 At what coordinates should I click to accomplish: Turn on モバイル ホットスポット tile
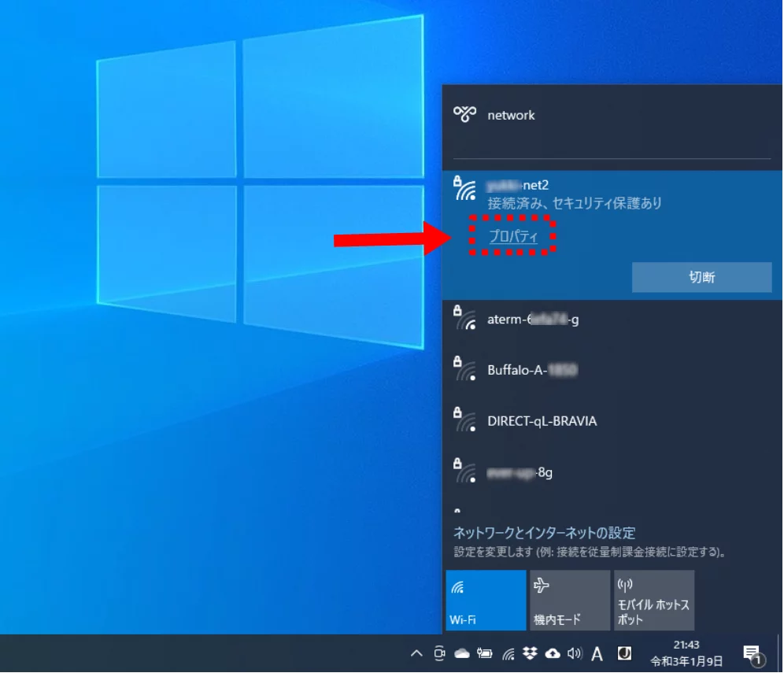coord(653,601)
